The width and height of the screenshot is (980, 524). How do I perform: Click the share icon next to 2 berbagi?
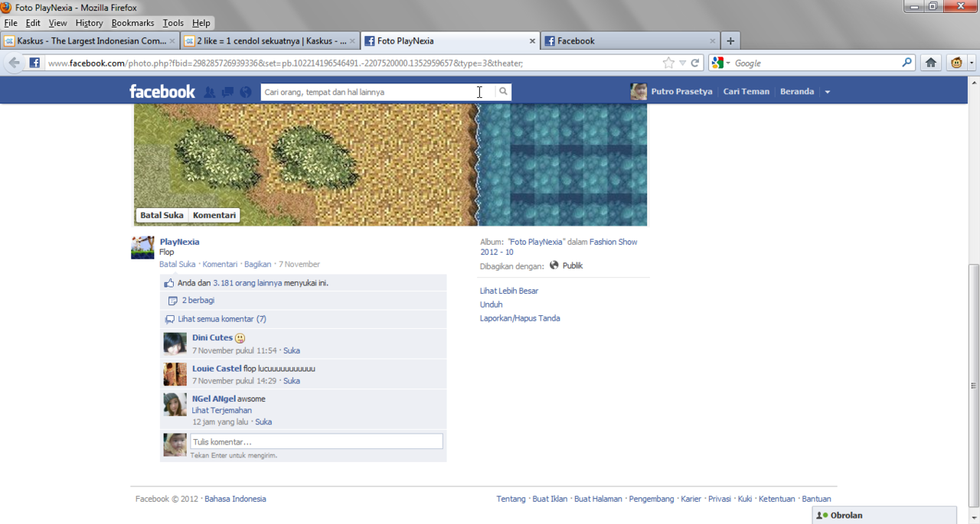172,301
